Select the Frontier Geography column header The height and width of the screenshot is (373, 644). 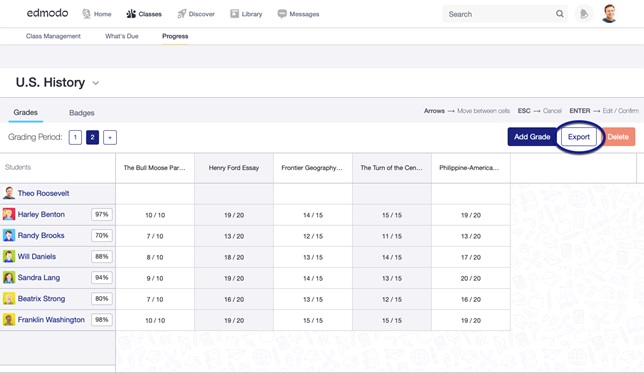[313, 168]
